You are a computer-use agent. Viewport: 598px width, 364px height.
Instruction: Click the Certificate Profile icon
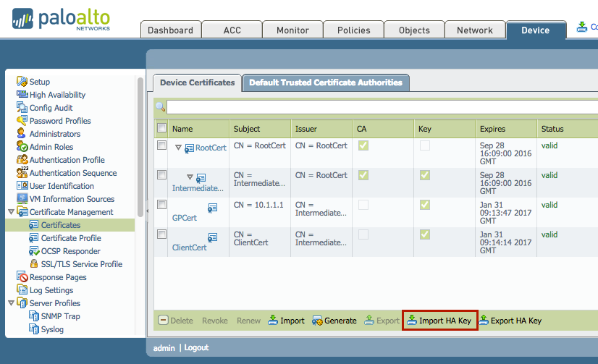click(x=33, y=238)
